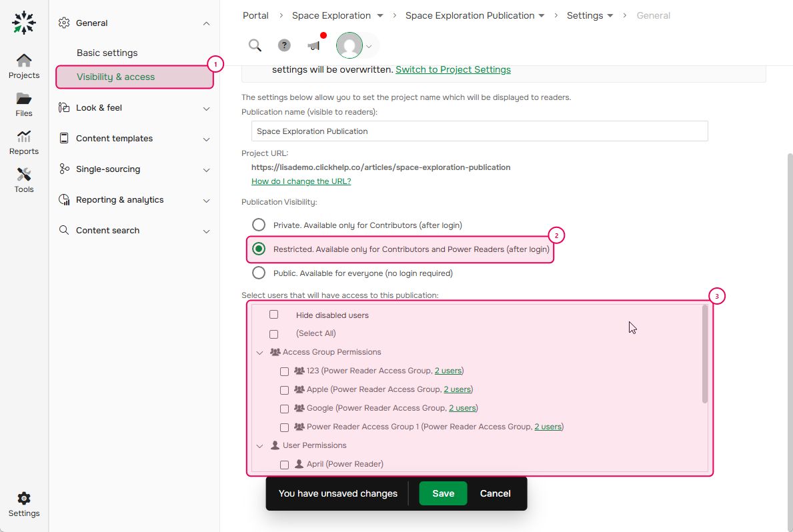Expand the Content templates chevron
The image size is (793, 532).
(206, 139)
